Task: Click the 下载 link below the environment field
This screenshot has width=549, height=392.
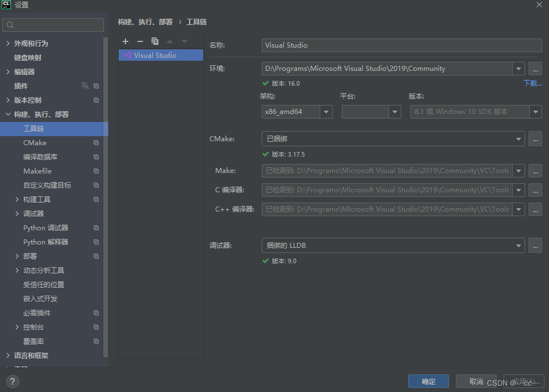Action: pos(531,83)
